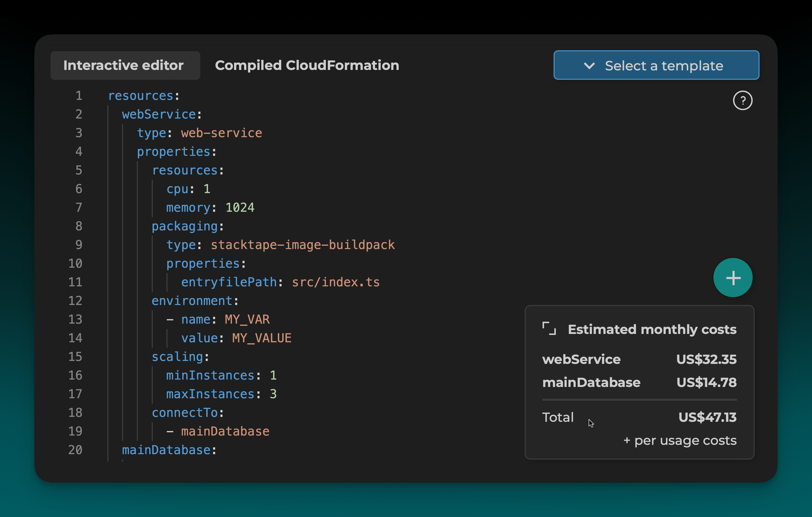
Task: Click the 'src/index.ts' path value
Action: 336,282
